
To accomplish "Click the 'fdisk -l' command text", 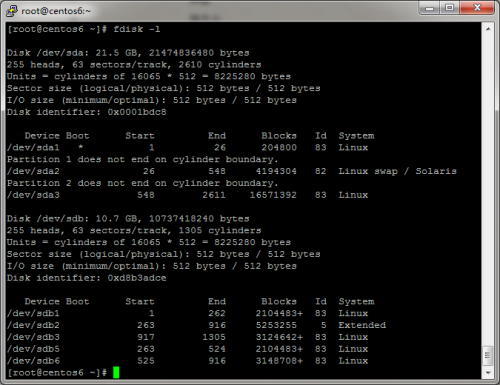I will coord(137,29).
